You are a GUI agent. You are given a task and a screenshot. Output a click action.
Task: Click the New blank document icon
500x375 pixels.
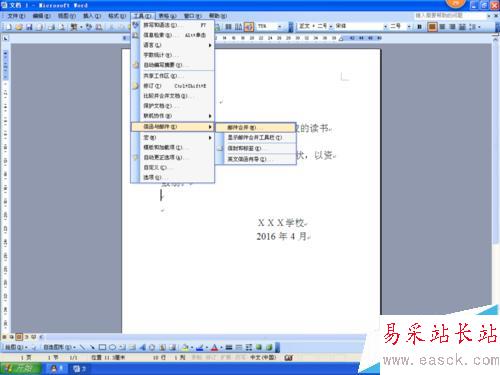(9, 27)
